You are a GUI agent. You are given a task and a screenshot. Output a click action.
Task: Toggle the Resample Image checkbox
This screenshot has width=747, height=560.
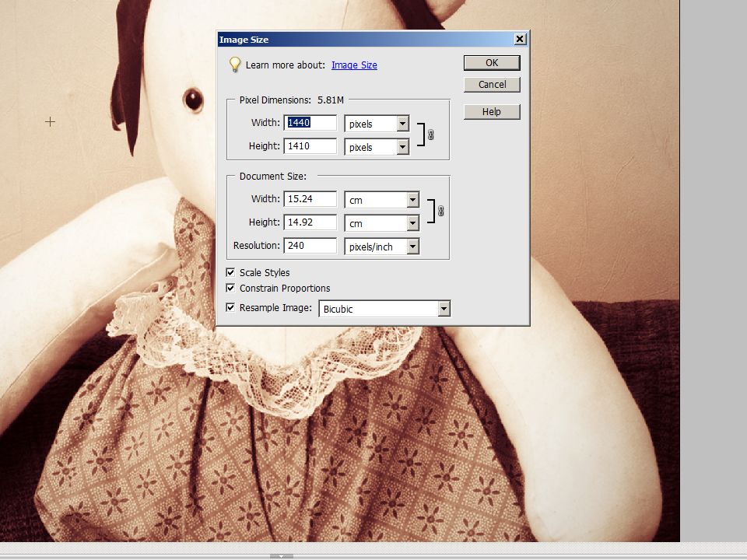click(230, 308)
